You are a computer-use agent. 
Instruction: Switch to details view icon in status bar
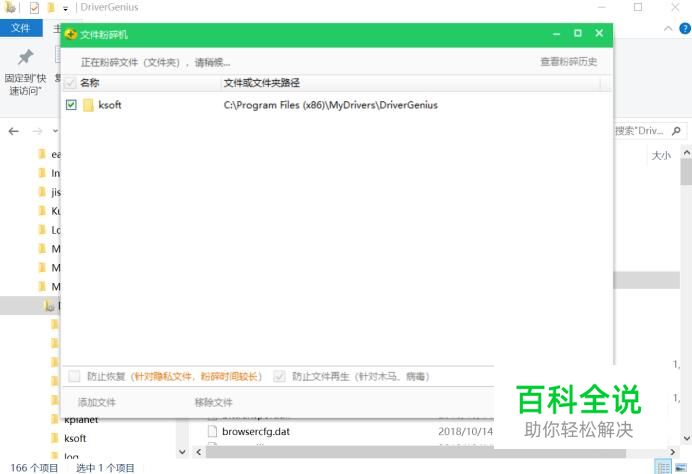point(662,467)
